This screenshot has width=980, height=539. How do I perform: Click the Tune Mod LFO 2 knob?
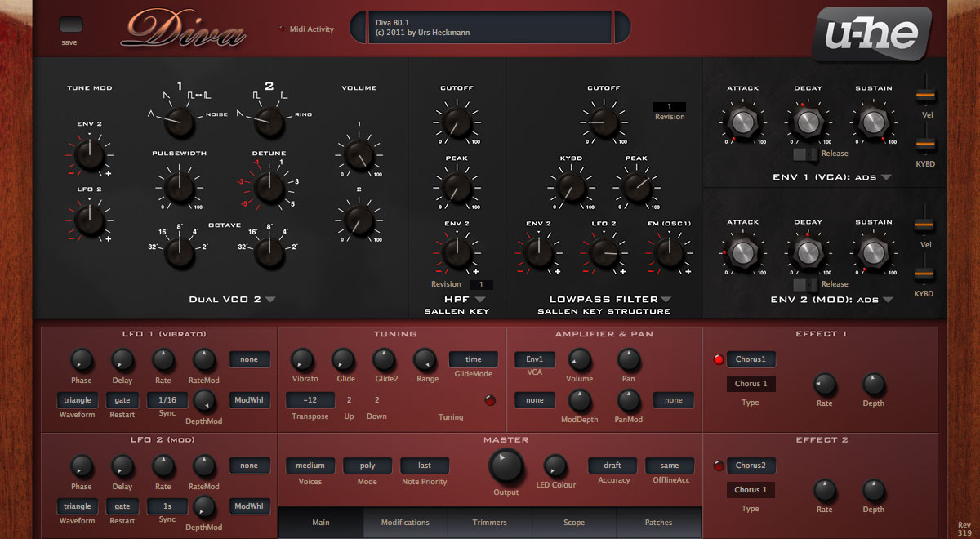89,220
